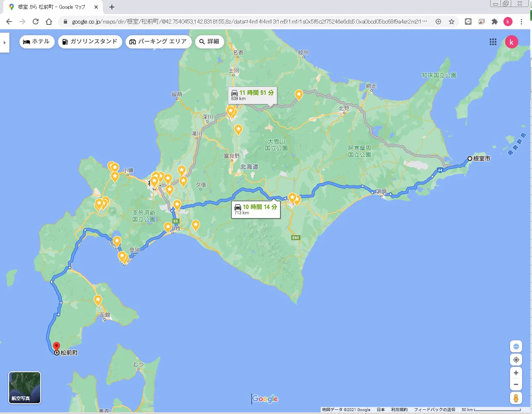The width and height of the screenshot is (532, 414).
Task: Open the 利用規約 terms link
Action: (x=399, y=410)
